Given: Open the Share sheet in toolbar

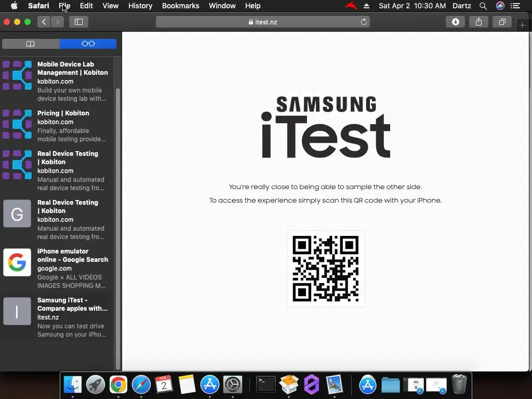Looking at the screenshot, I should coord(478,22).
